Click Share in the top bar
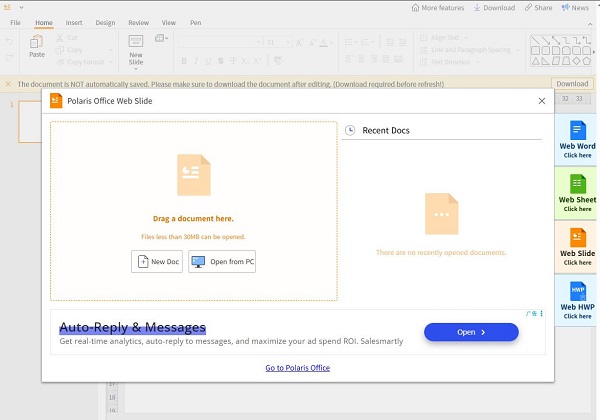This screenshot has height=420, width=600. click(538, 8)
